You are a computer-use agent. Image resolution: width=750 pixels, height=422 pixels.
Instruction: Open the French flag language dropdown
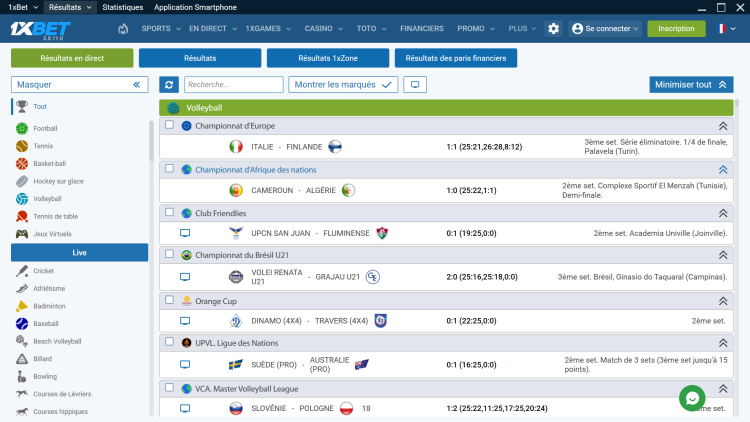coord(726,29)
